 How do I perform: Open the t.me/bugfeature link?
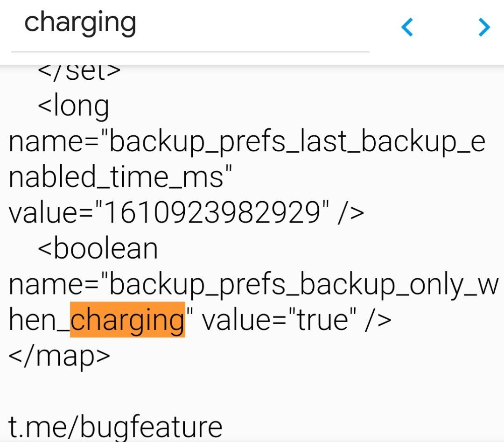pyautogui.click(x=115, y=427)
